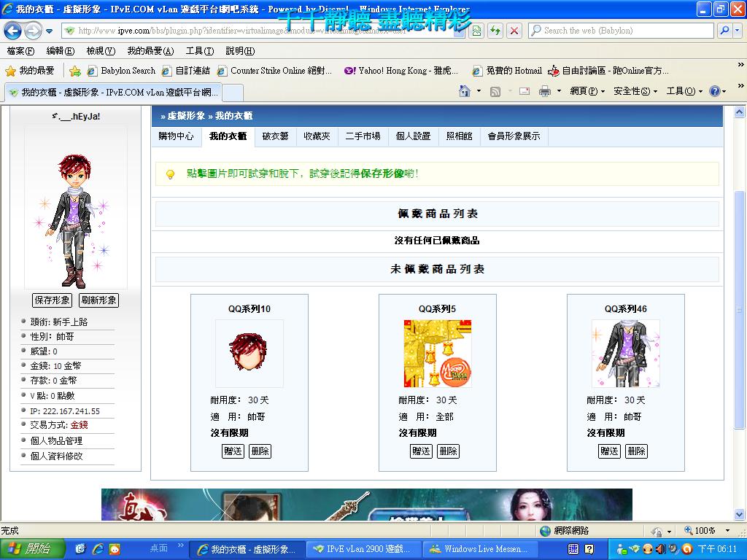Click the add to favorites bar icon

(75, 71)
